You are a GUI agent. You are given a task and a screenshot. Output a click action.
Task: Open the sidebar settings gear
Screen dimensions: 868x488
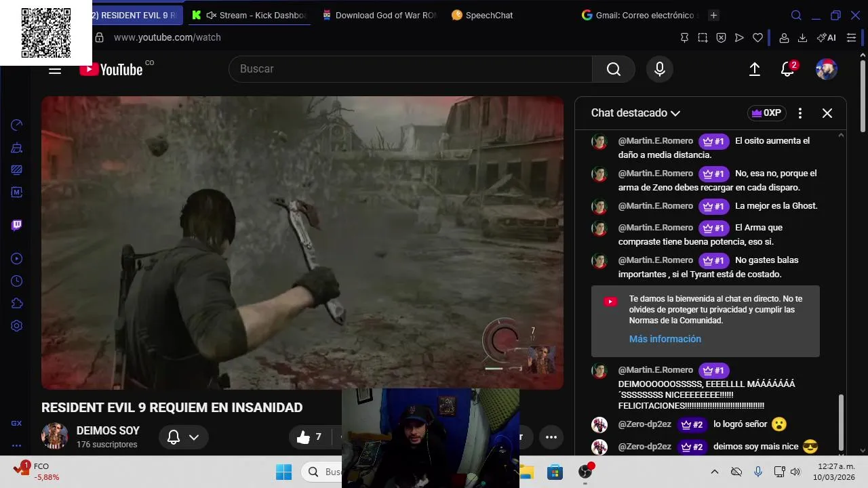click(17, 325)
